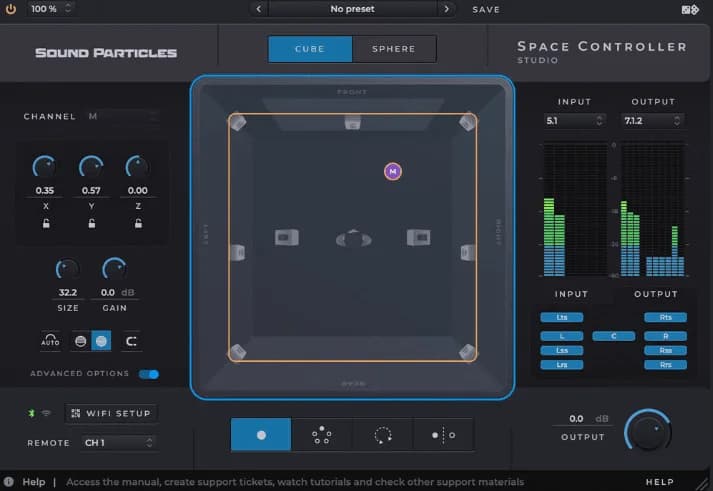Click the 100 % zoom stepper
Viewport: 713px width, 491px height.
[x=50, y=9]
